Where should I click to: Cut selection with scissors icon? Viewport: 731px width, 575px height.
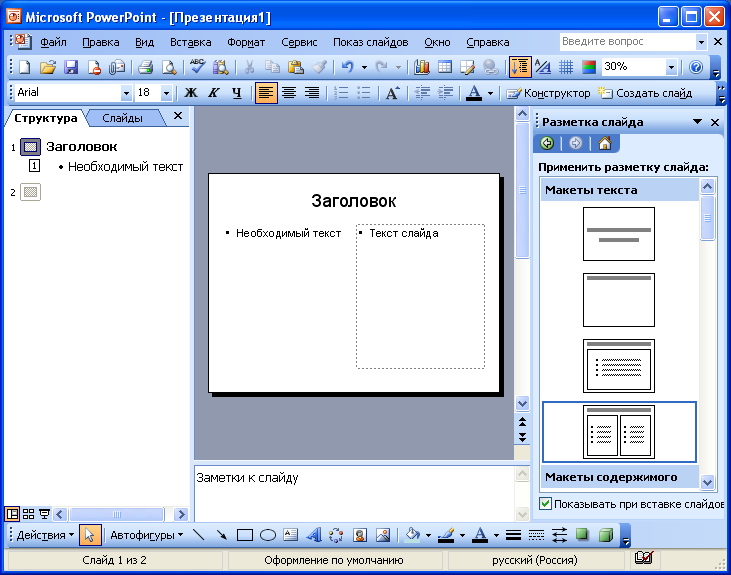(x=249, y=68)
